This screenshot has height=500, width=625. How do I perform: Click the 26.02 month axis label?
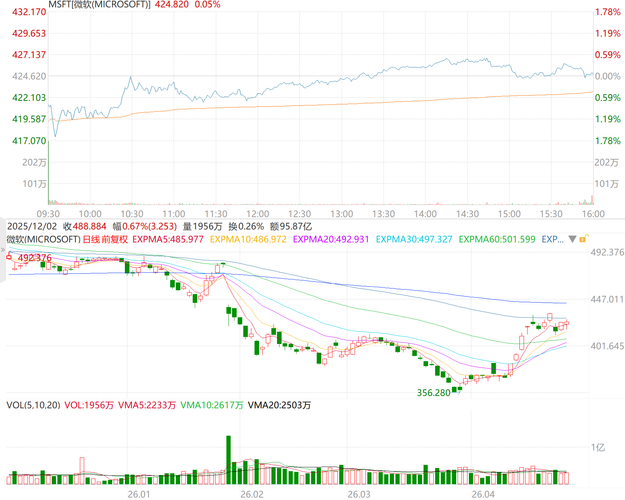point(252,494)
